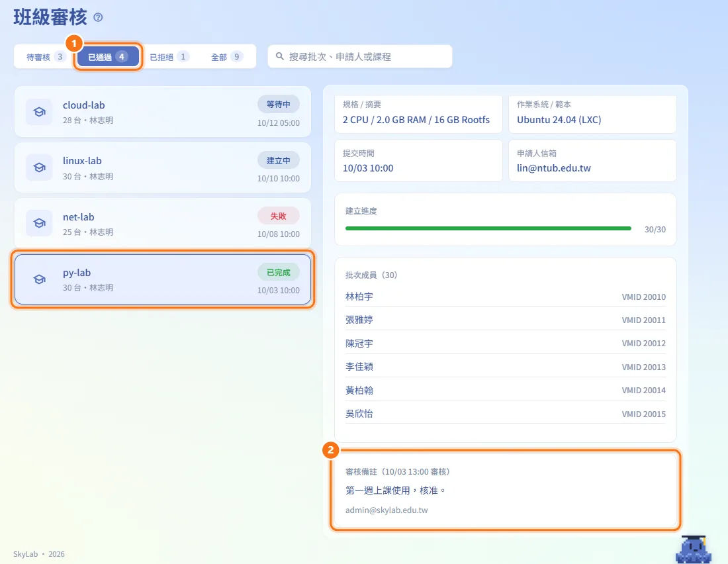
Task: Focus the 搜尋批次、申請人或課程 search field
Action: (360, 57)
